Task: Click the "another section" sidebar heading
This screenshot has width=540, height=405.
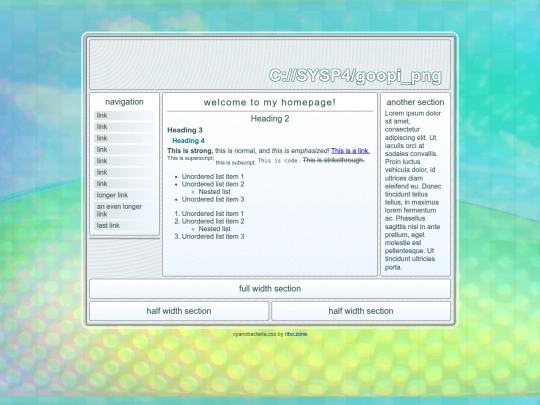Action: (x=415, y=102)
